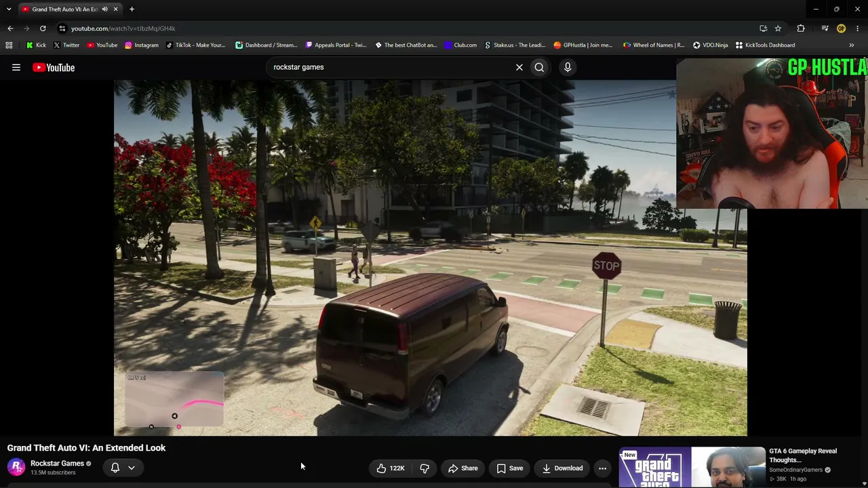Select the Grand Theft Auto VI tab
The image size is (868, 488).
70,9
